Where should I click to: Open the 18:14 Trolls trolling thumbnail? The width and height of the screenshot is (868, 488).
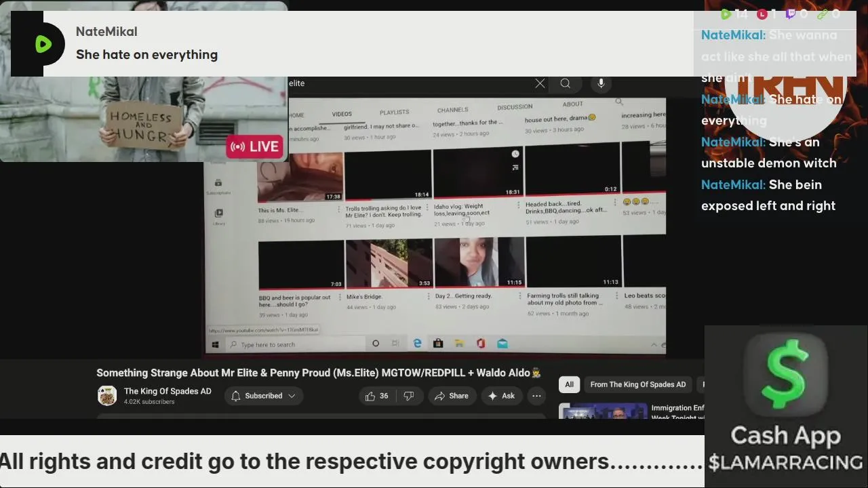(x=388, y=175)
